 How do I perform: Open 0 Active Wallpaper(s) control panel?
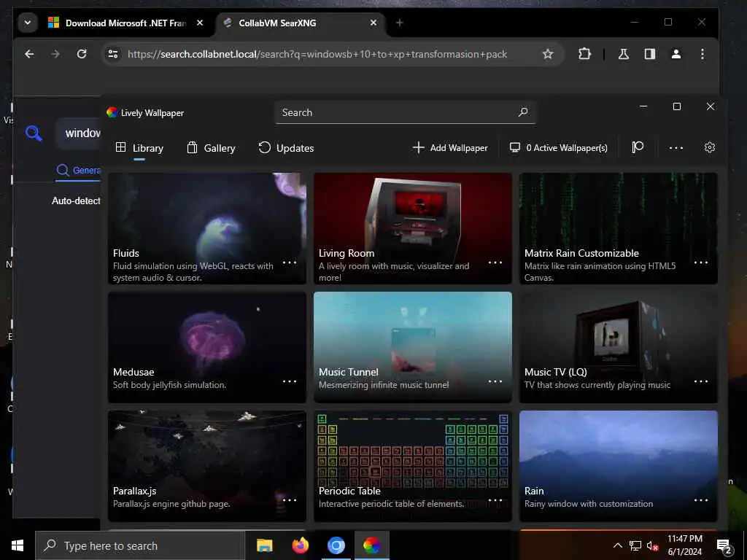point(558,147)
